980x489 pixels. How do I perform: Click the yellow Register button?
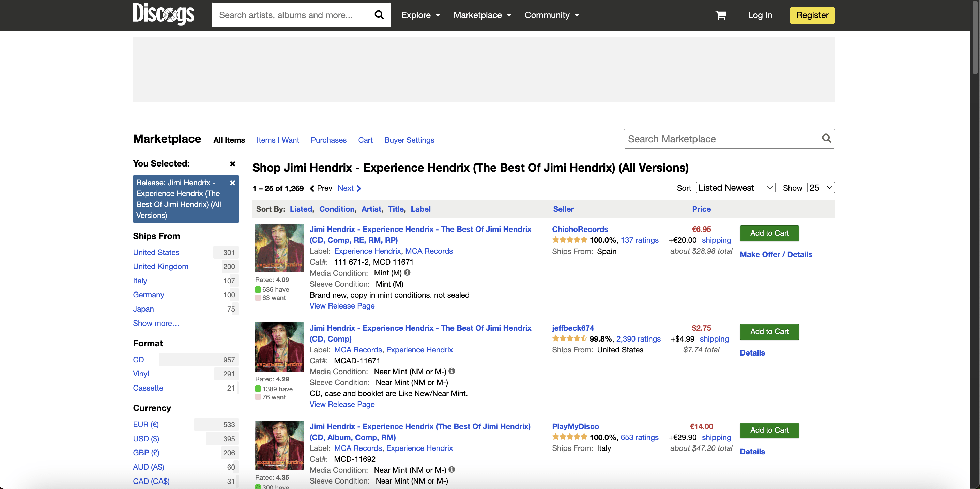[x=812, y=15]
